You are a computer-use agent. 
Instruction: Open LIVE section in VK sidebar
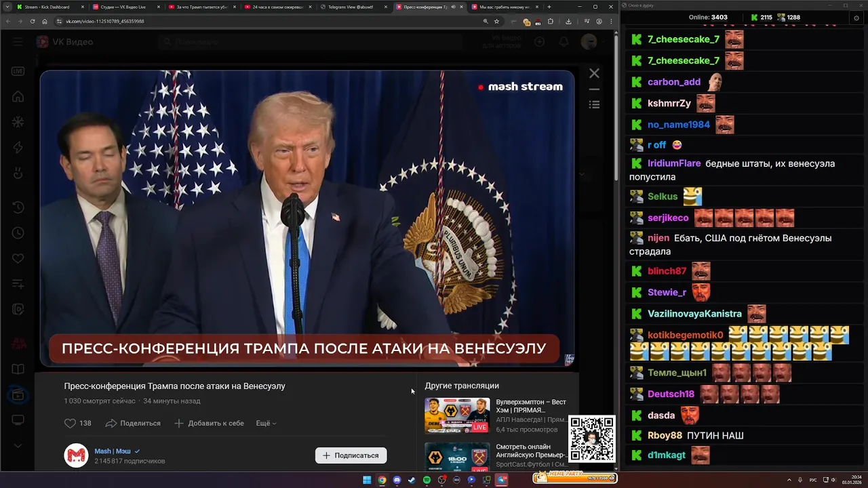tap(18, 71)
